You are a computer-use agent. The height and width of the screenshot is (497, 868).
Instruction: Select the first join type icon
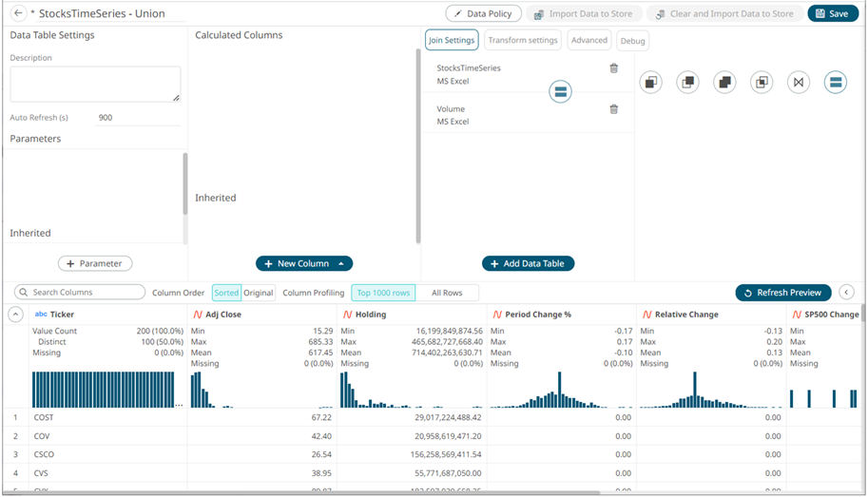pos(650,83)
